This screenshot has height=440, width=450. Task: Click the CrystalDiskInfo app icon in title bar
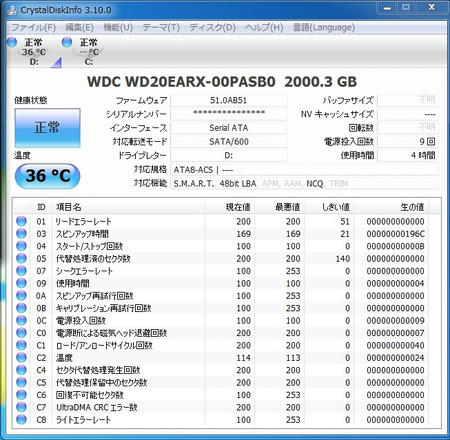coord(12,10)
